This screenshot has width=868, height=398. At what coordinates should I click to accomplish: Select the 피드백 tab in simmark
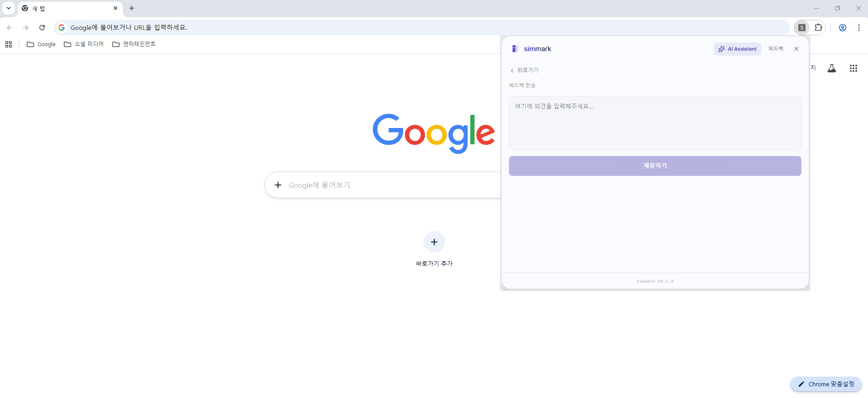point(776,49)
